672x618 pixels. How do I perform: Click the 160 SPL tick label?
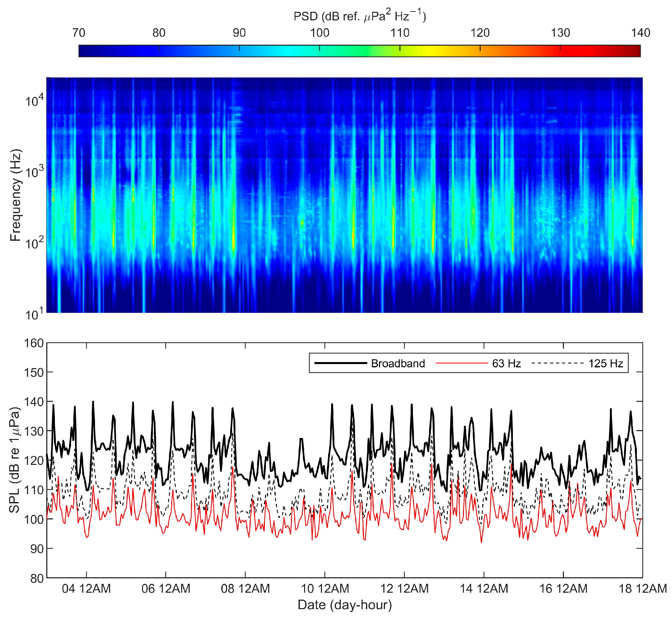pos(34,343)
